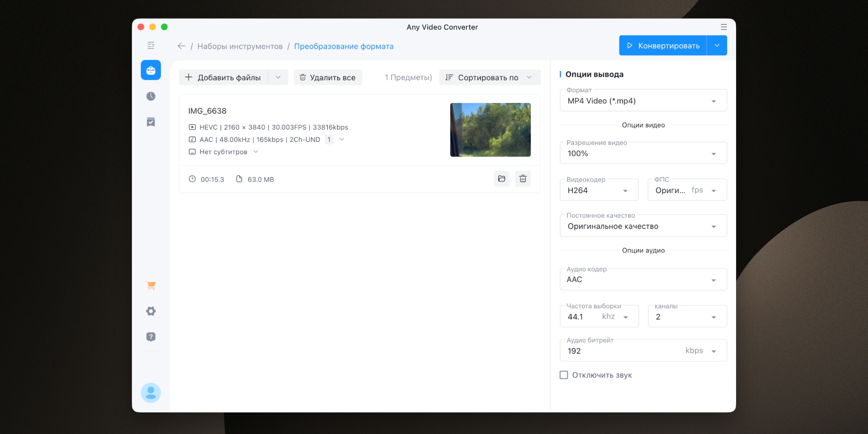Enable the Отключить звук checkbox
This screenshot has width=868, height=434.
tap(564, 375)
